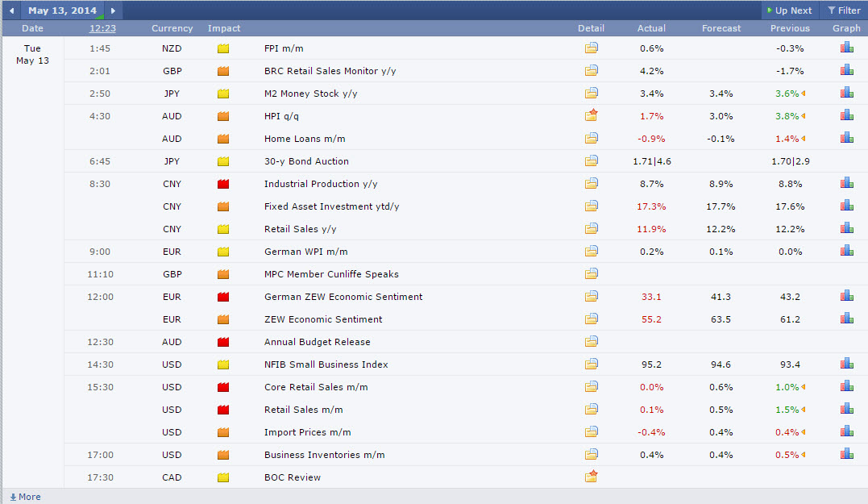The height and width of the screenshot is (504, 868).
Task: Show graph for BRC Retail Sales Monitor
Action: pyautogui.click(x=846, y=70)
